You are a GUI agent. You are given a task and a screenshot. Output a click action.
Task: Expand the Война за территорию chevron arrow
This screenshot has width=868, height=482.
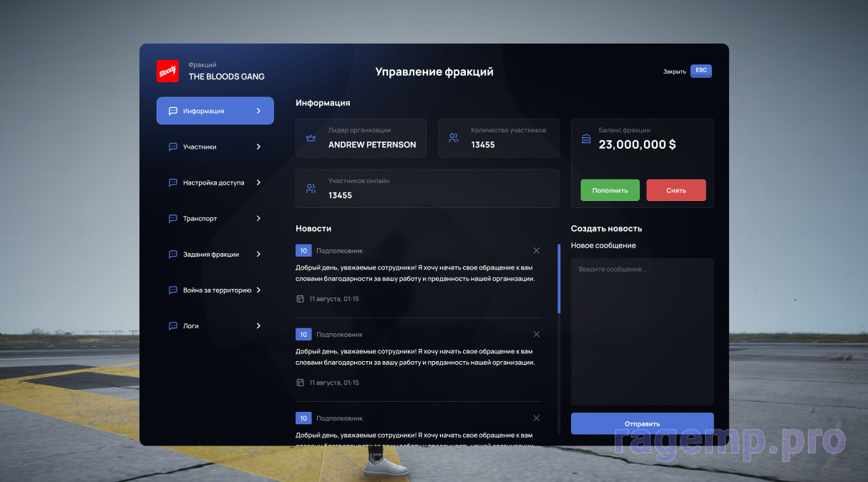tap(258, 290)
